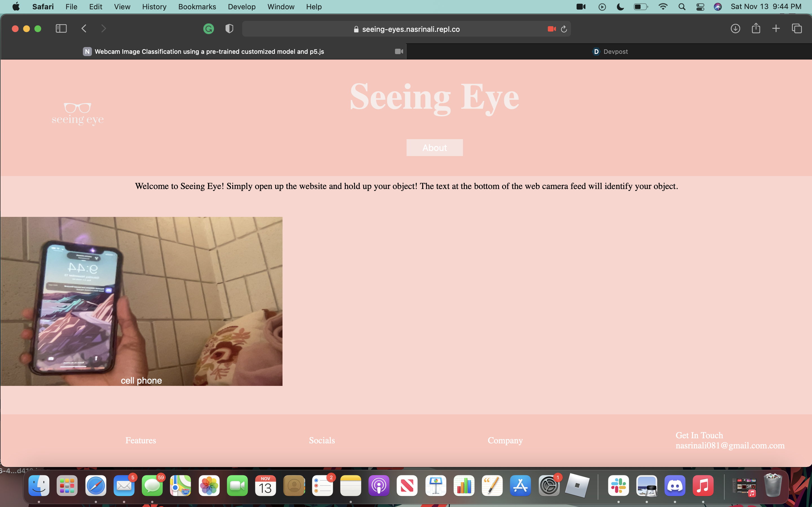Image resolution: width=812 pixels, height=507 pixels.
Task: Open the Grammarly extension icon
Action: click(x=208, y=29)
